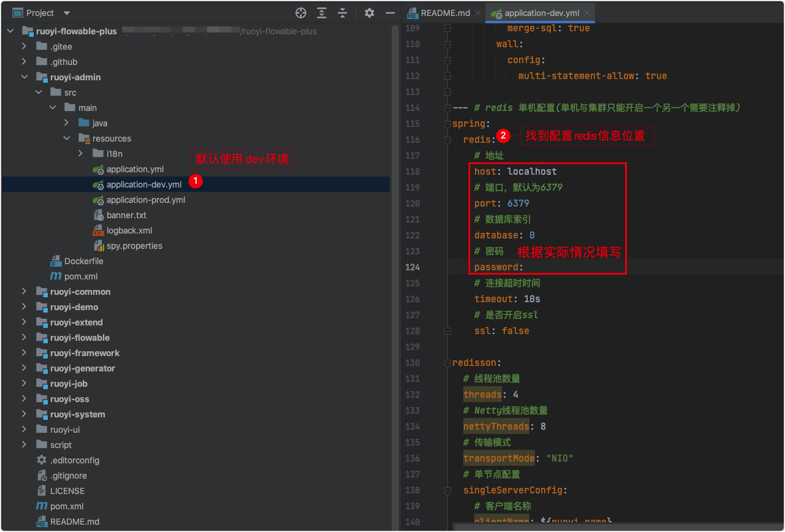Select LICENSE file
Viewport: 785px width, 532px height.
coord(67,491)
